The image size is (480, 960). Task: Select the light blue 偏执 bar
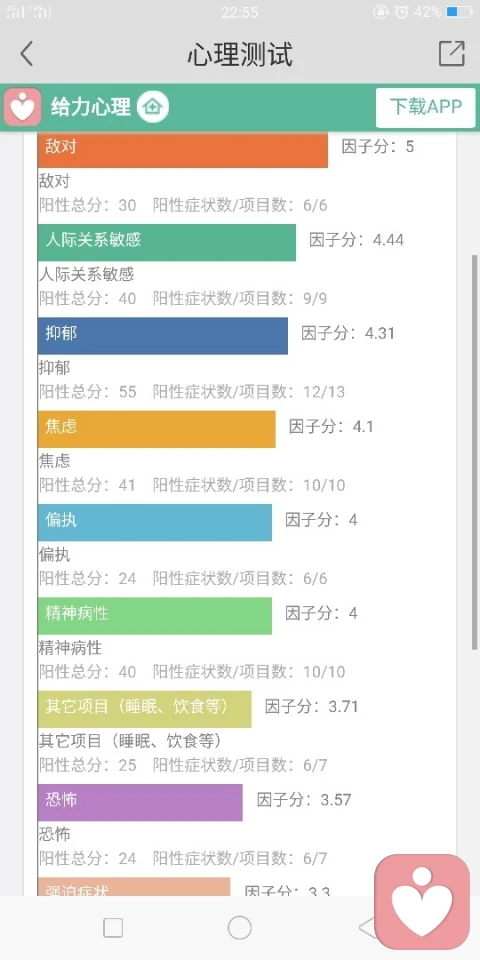(155, 522)
